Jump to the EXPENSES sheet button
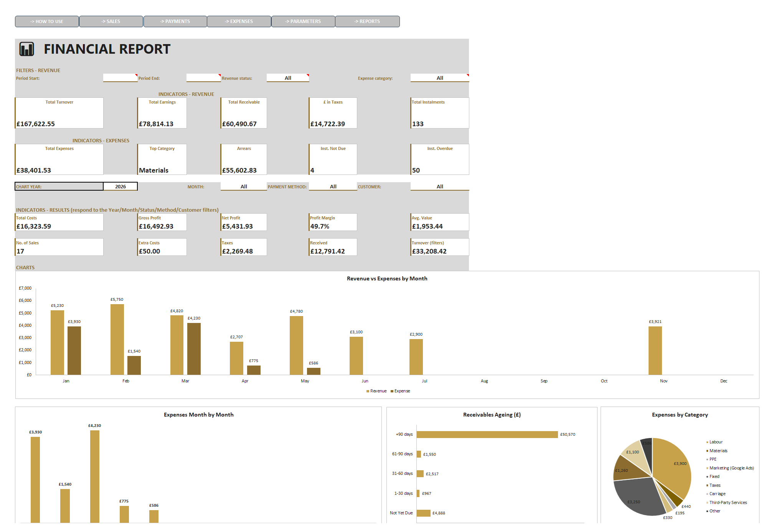The image size is (774, 532). (x=239, y=21)
